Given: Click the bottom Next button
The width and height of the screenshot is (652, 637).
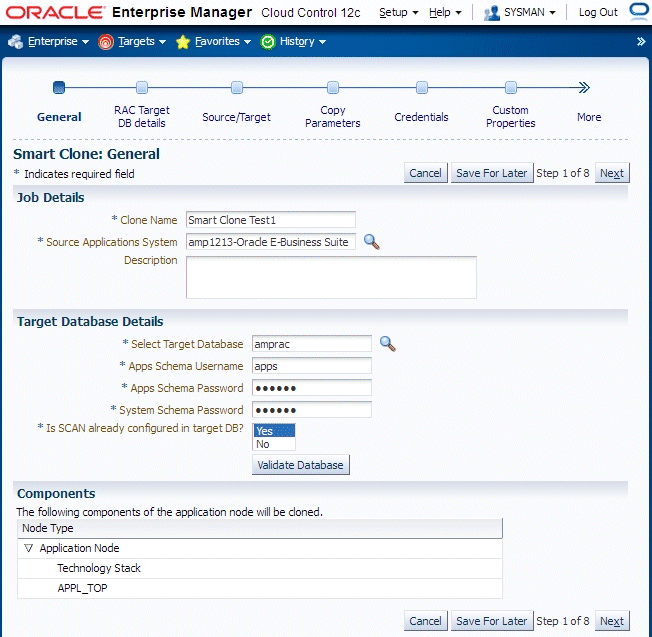Looking at the screenshot, I should tap(612, 621).
